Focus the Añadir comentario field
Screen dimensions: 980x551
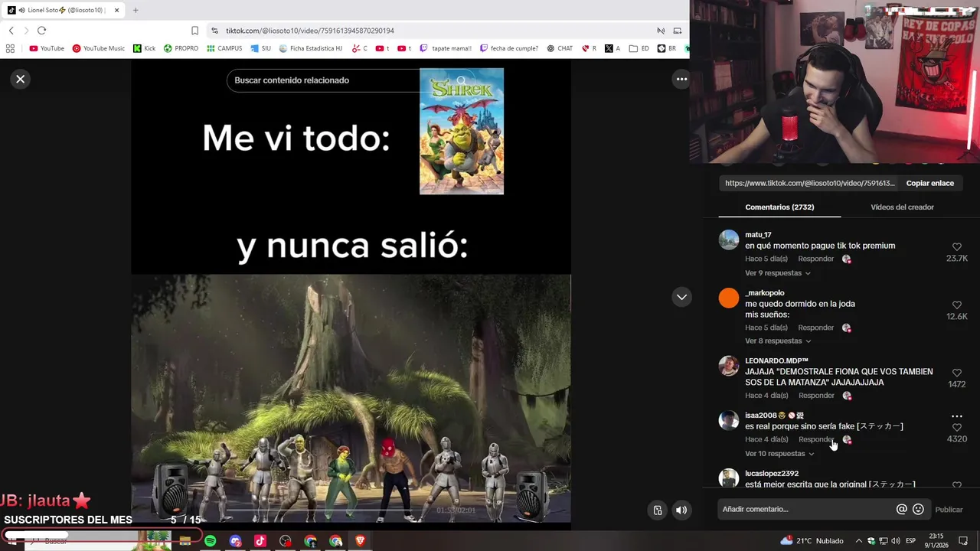tap(804, 510)
